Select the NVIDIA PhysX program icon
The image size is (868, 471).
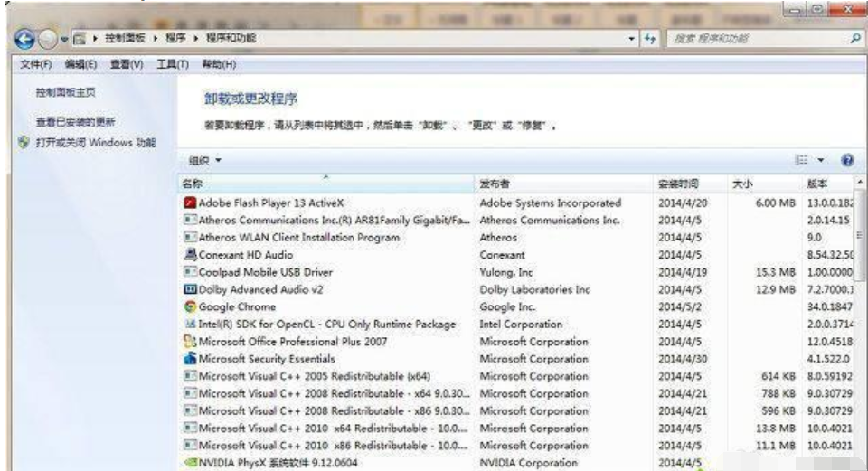point(190,463)
